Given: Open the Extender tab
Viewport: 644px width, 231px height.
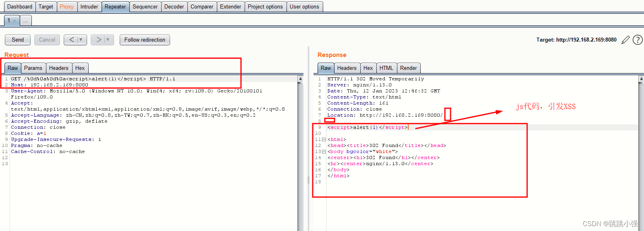Looking at the screenshot, I should [x=231, y=6].
